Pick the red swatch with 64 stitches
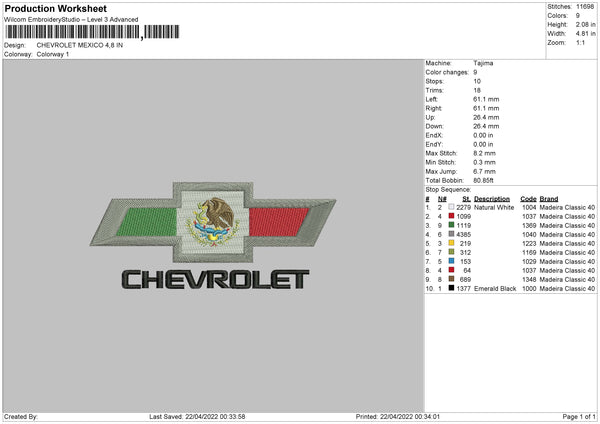This screenshot has width=600, height=424. (x=452, y=270)
